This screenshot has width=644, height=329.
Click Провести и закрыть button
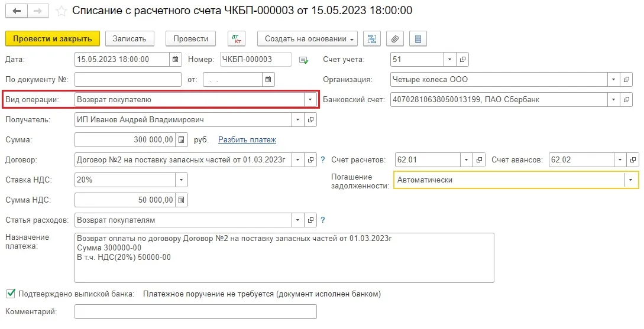[x=52, y=39]
